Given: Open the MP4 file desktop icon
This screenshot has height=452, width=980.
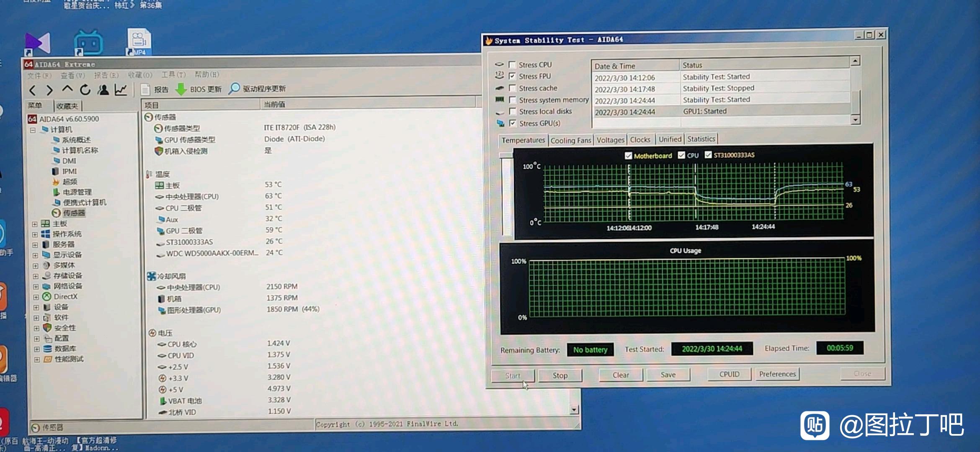Looking at the screenshot, I should (139, 42).
